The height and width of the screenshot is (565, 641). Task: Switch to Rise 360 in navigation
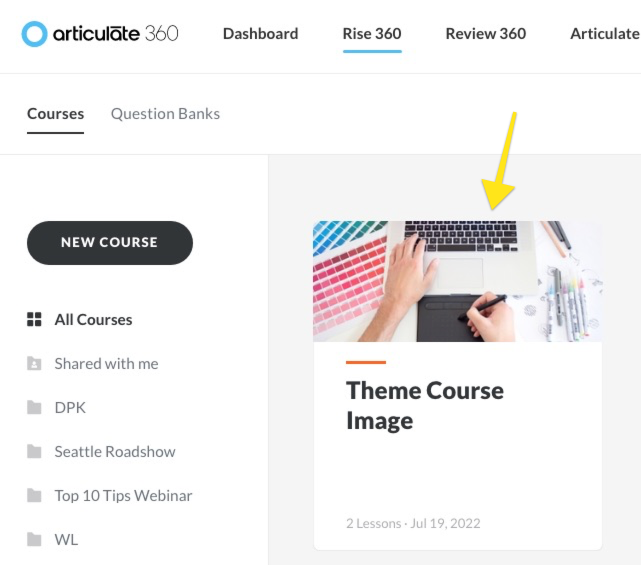372,34
